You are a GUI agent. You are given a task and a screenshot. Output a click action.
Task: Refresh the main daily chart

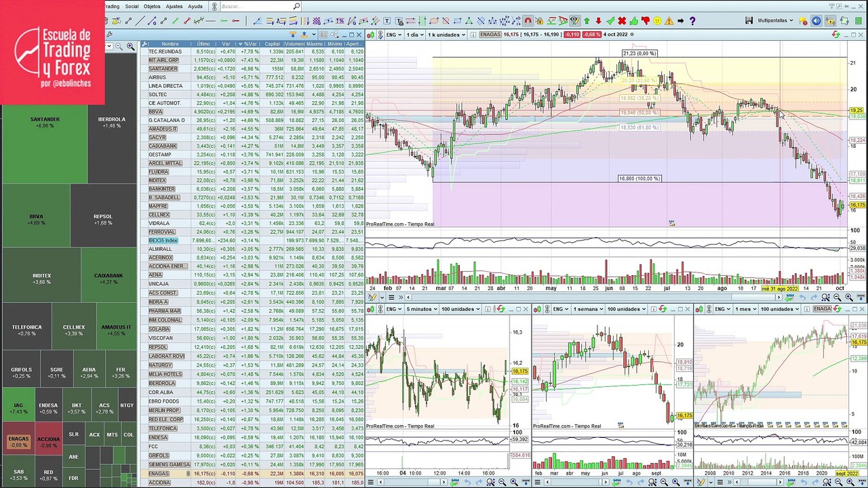[x=837, y=35]
